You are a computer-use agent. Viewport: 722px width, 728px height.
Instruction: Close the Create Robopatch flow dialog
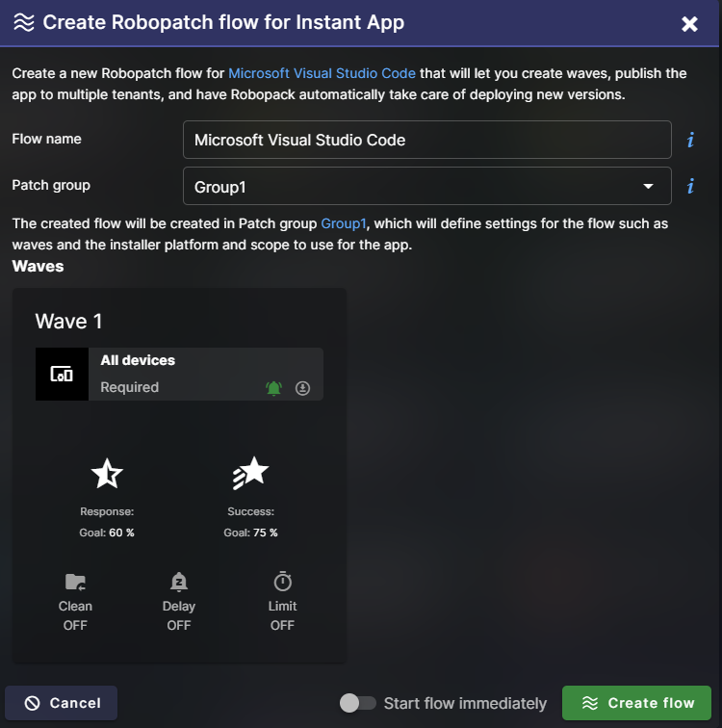[x=689, y=24]
